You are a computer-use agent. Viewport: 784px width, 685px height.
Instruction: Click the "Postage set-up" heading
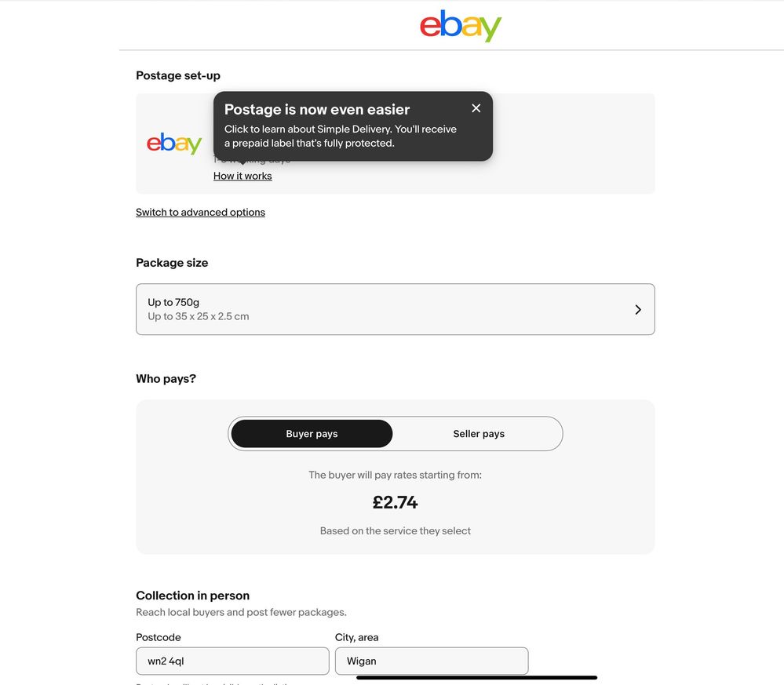tap(178, 76)
